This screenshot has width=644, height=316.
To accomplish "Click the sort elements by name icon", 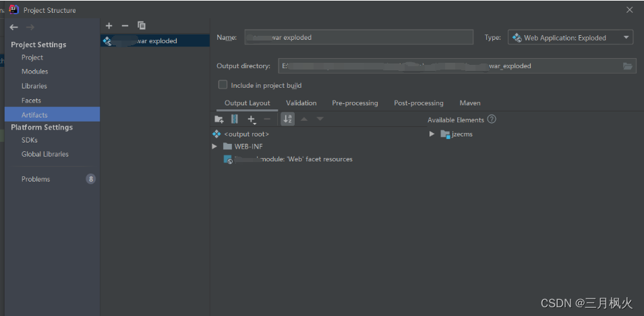I will 288,120.
